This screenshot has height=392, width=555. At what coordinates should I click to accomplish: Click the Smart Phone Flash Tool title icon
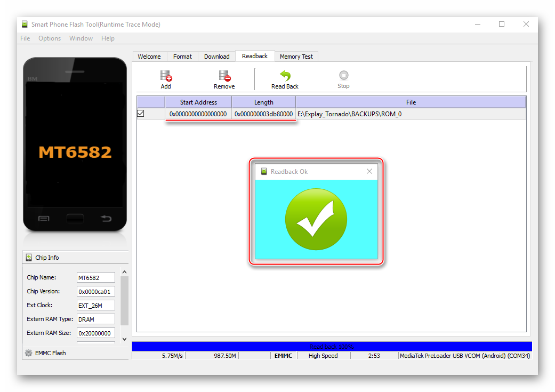coord(25,24)
